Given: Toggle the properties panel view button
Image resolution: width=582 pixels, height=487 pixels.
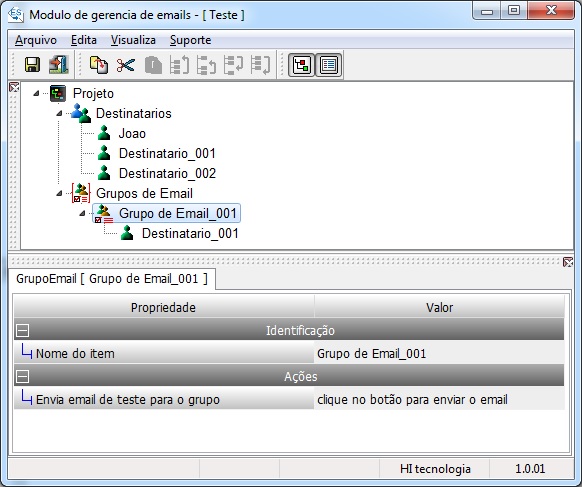Looking at the screenshot, I should click(x=329, y=65).
